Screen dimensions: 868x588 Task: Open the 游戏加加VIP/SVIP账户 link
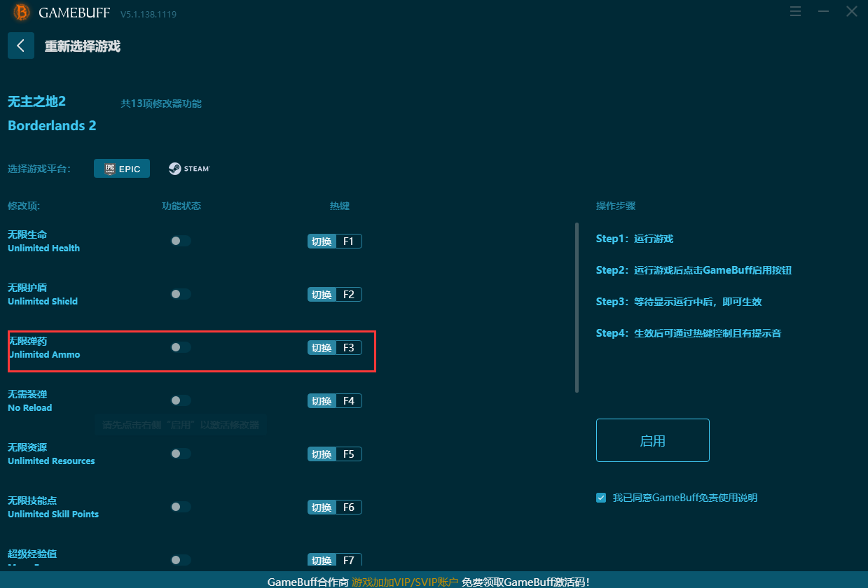click(405, 582)
